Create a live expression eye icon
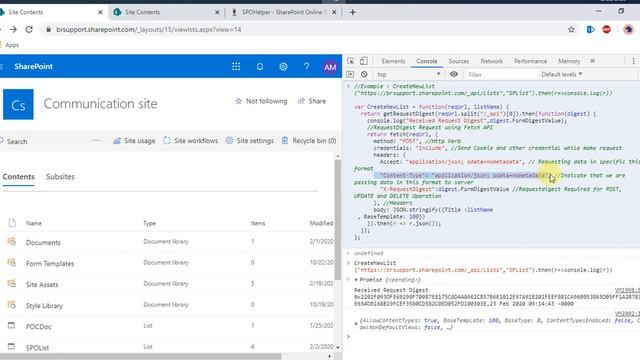640x360 pixels. point(453,74)
